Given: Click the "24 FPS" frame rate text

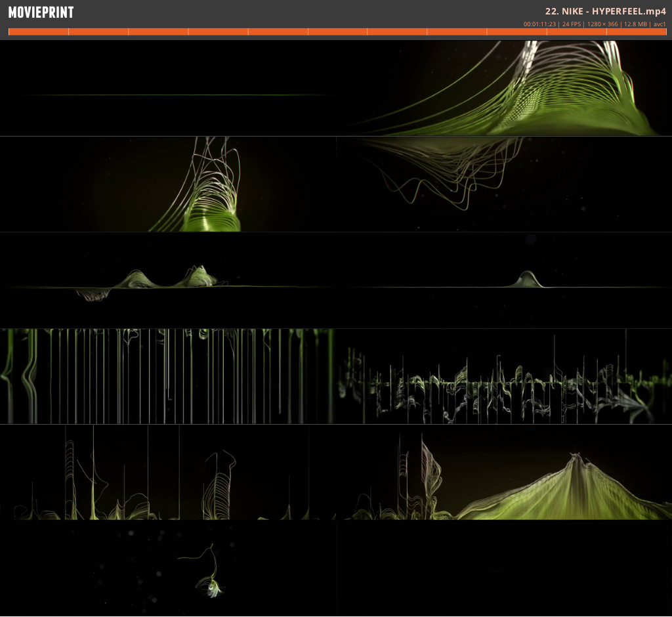Looking at the screenshot, I should [572, 24].
